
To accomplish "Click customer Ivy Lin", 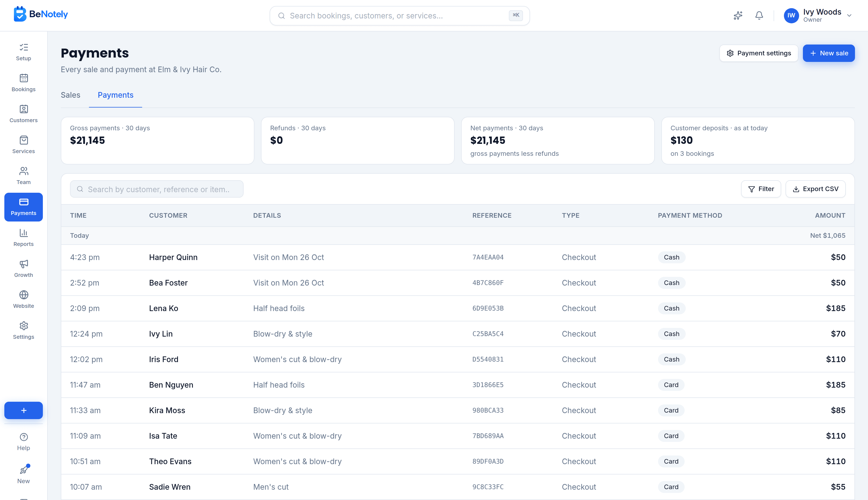I will (161, 334).
